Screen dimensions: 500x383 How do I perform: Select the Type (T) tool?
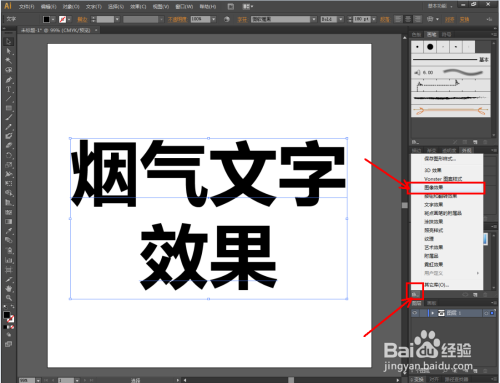click(9, 89)
